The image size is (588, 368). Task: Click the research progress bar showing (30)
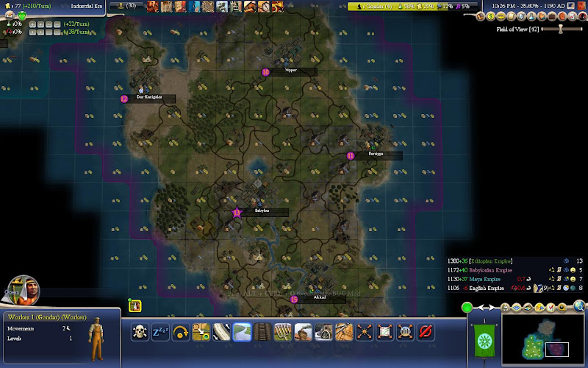click(126, 6)
